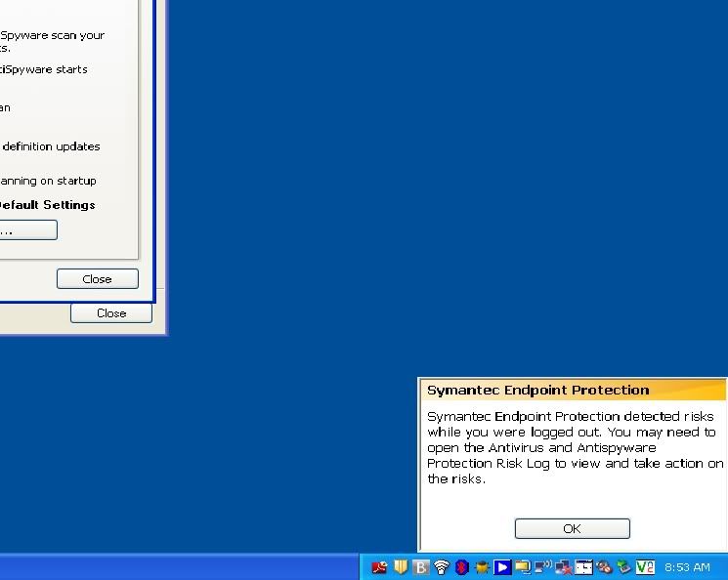Open the Adobe Acrobat tray icon
The height and width of the screenshot is (580, 728).
pos(380,567)
